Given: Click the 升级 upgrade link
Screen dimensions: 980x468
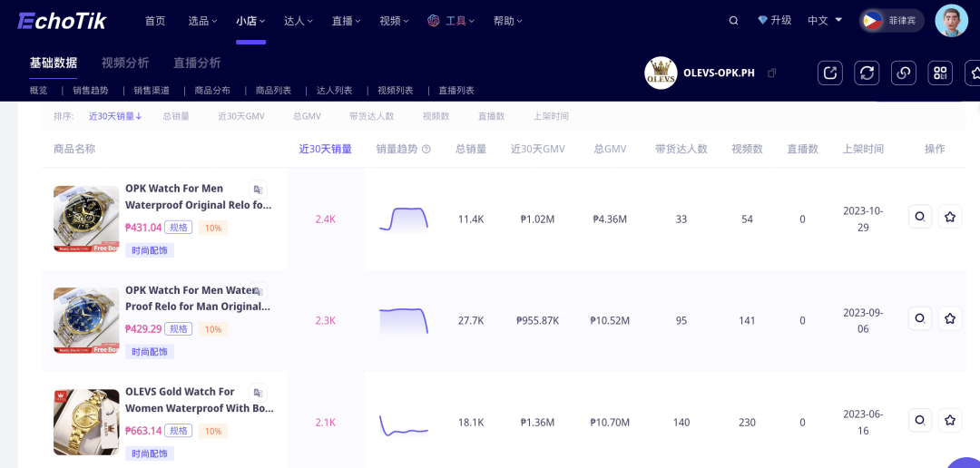Looking at the screenshot, I should pos(774,21).
